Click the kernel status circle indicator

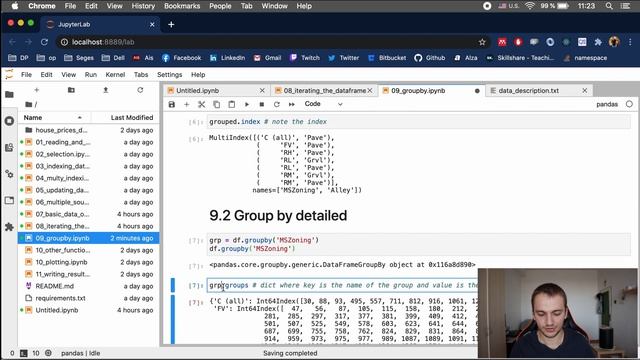tap(629, 104)
